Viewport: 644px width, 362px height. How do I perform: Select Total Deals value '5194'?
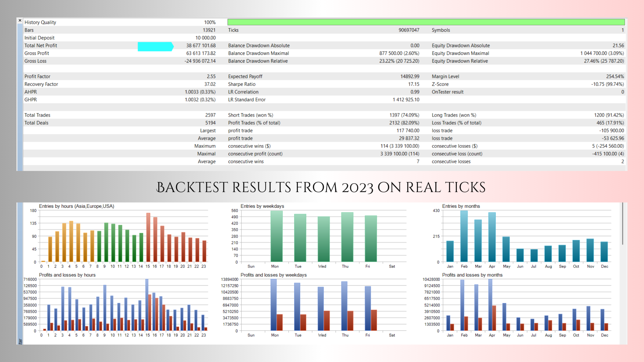click(210, 123)
